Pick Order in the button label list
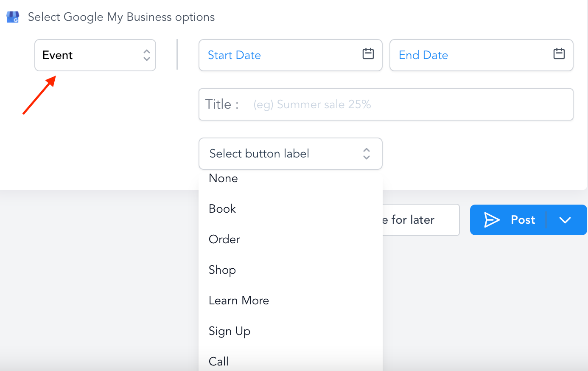This screenshot has width=588, height=371. point(224,239)
